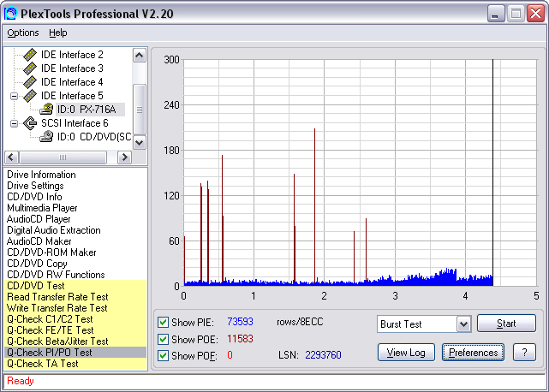Click the PlexTools title bar app icon
The height and width of the screenshot is (392, 549).
pyautogui.click(x=10, y=14)
